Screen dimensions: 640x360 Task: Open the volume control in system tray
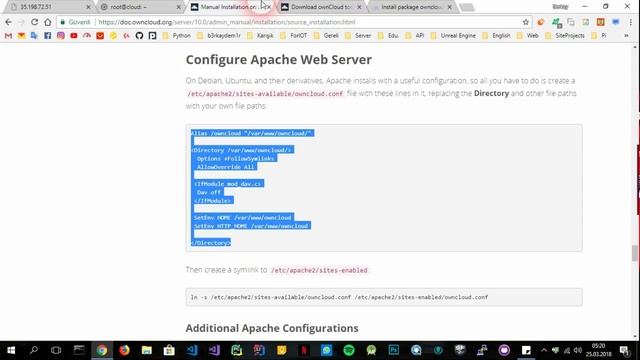tap(578, 350)
